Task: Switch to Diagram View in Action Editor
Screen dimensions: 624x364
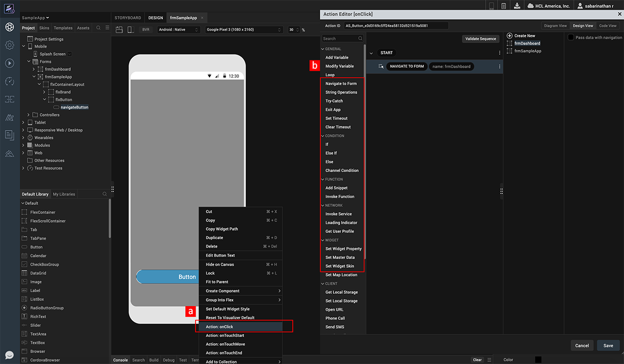Action: pos(555,25)
